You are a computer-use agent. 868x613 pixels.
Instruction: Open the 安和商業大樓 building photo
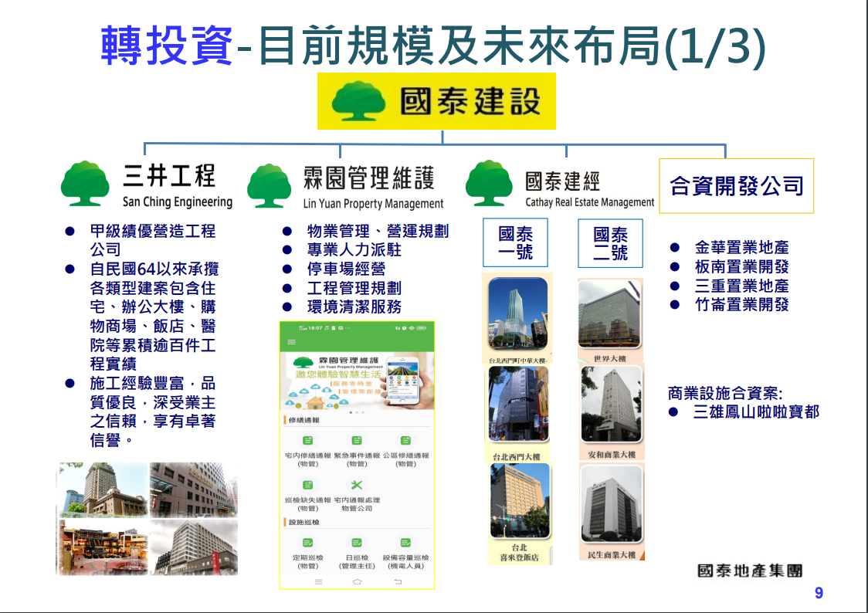point(612,405)
